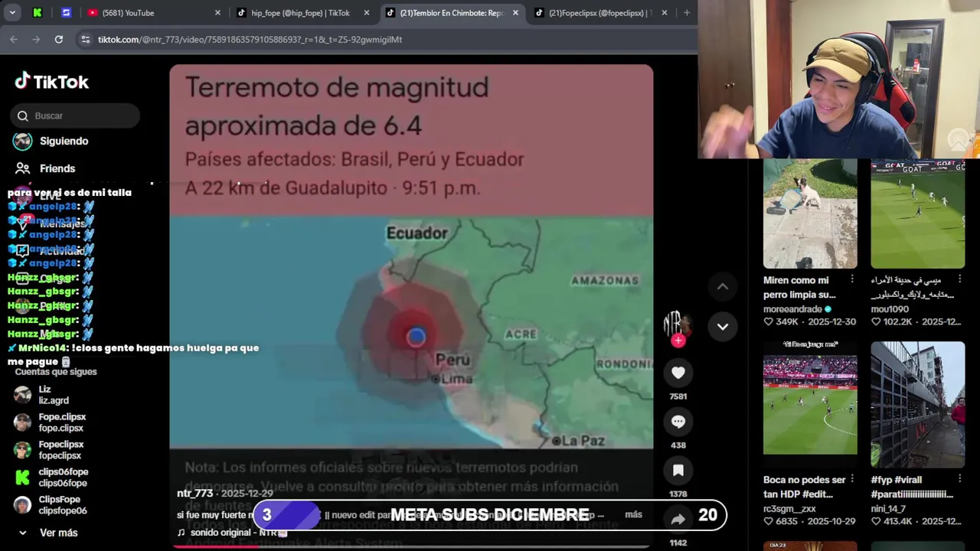Open sonido original sound page

232,533
